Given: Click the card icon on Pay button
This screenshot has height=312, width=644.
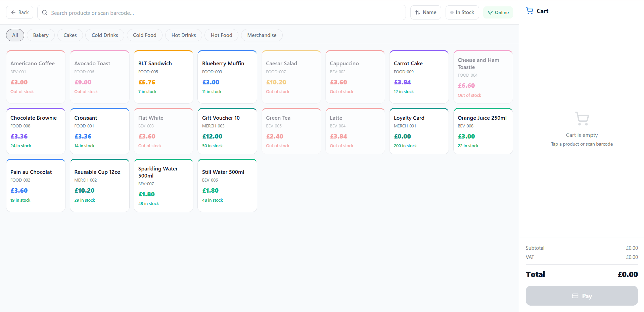Looking at the screenshot, I should [x=575, y=296].
